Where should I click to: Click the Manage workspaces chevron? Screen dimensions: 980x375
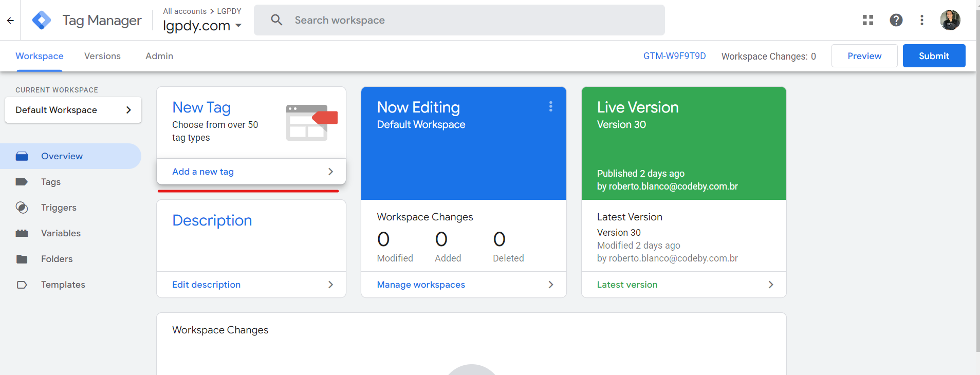pyautogui.click(x=551, y=285)
